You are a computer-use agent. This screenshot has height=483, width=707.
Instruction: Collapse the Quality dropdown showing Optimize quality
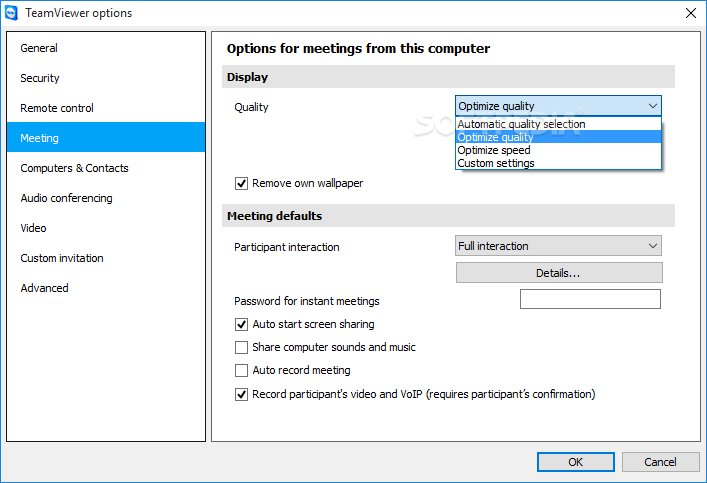tap(558, 106)
